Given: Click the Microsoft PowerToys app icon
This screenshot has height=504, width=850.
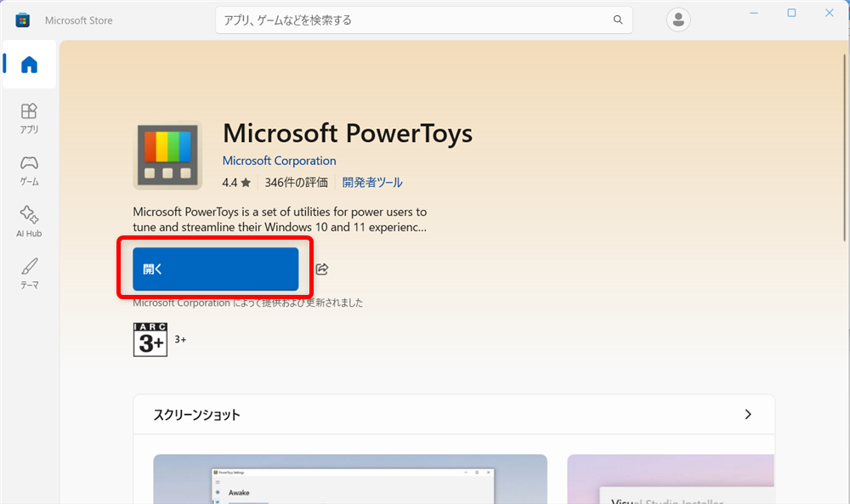Looking at the screenshot, I should click(x=167, y=156).
